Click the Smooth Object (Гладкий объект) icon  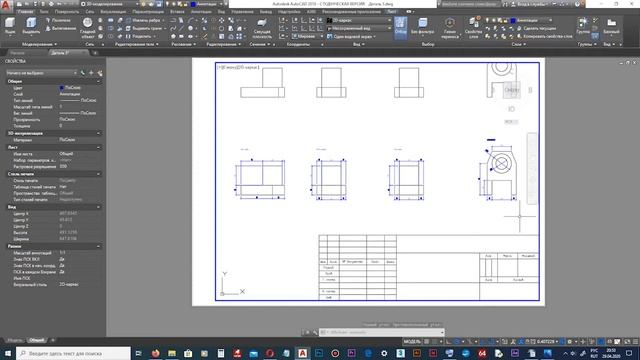(87, 28)
